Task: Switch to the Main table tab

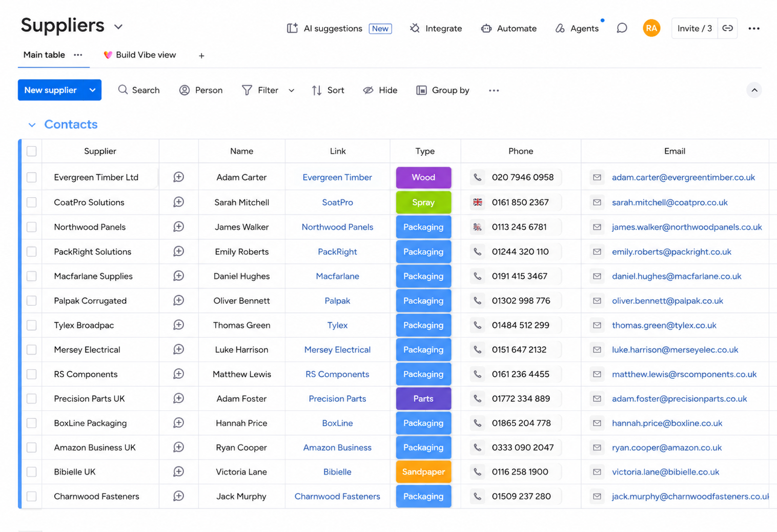Action: point(44,55)
